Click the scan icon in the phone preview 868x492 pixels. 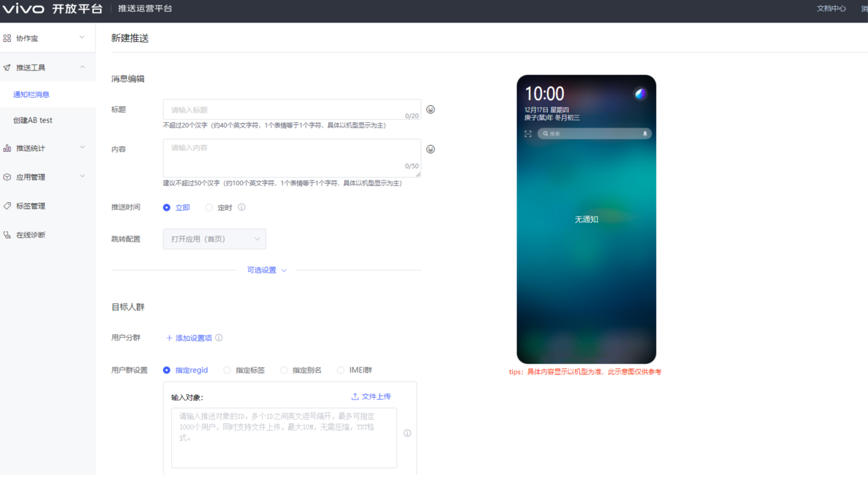click(528, 134)
